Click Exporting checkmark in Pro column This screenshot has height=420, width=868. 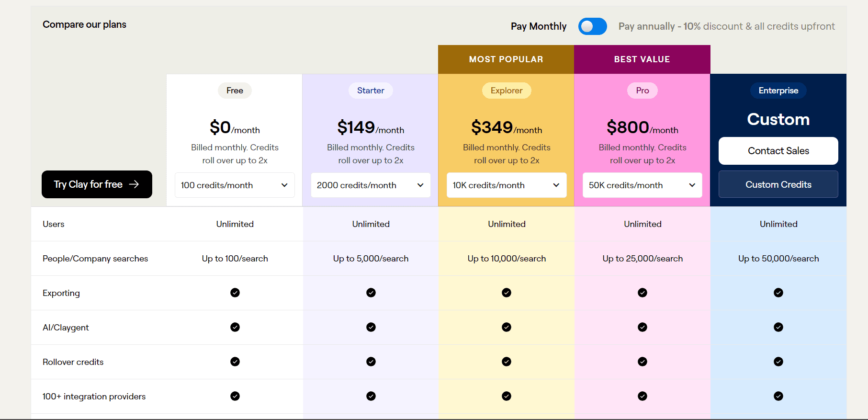tap(643, 293)
